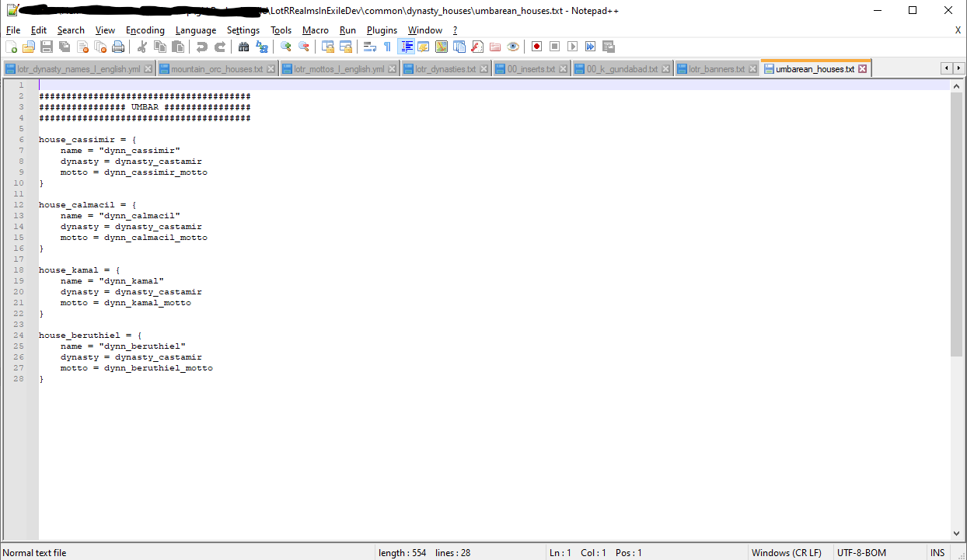967x560 pixels.
Task: Cut selection with the scissors icon
Action: point(142,47)
